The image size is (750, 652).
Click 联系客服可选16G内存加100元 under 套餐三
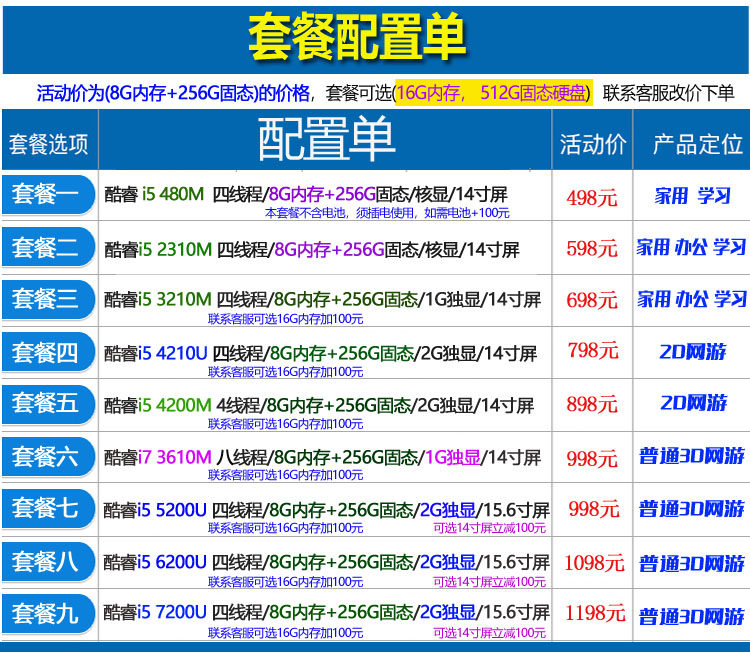(x=286, y=319)
